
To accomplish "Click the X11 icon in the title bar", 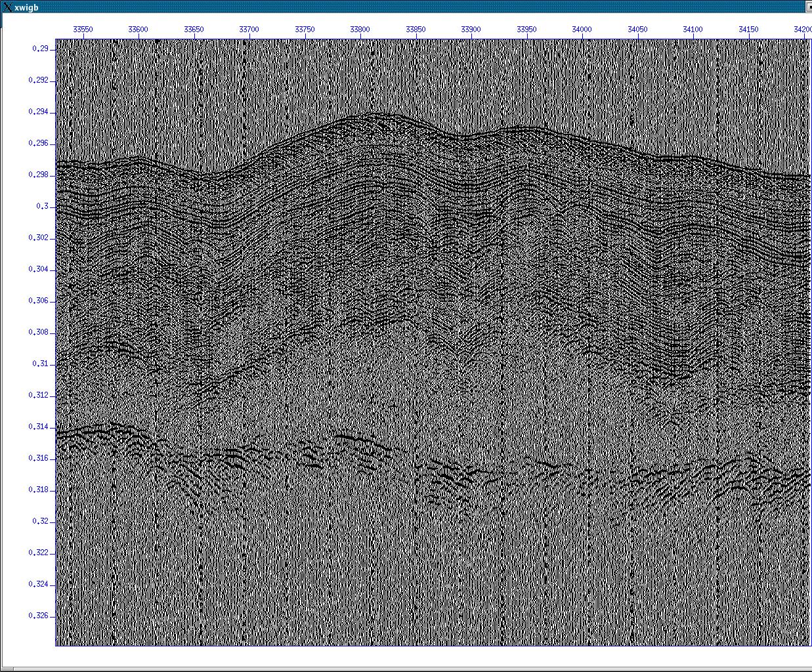I will point(7,7).
